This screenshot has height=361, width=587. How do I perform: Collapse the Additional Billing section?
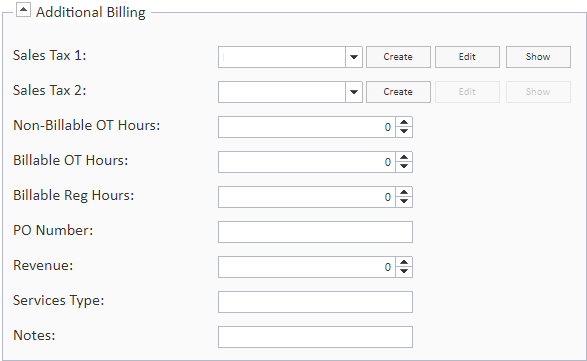(x=23, y=10)
